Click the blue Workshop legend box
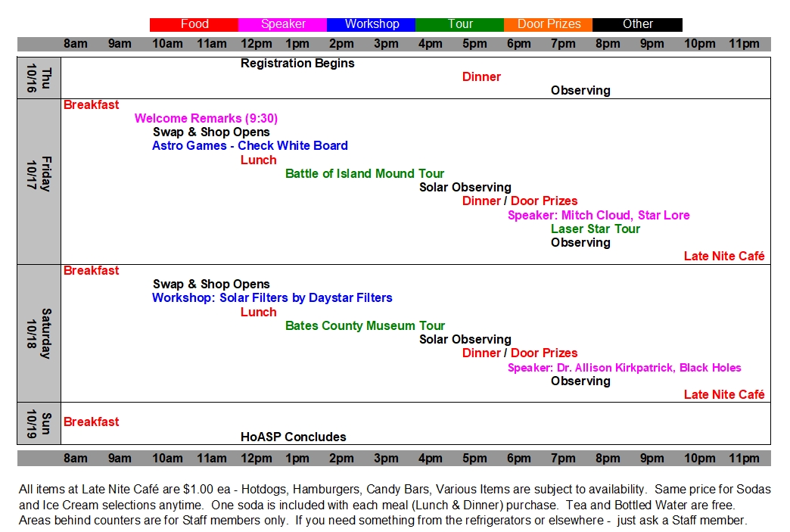Screen dimensions: 790x532 pyautogui.click(x=371, y=24)
